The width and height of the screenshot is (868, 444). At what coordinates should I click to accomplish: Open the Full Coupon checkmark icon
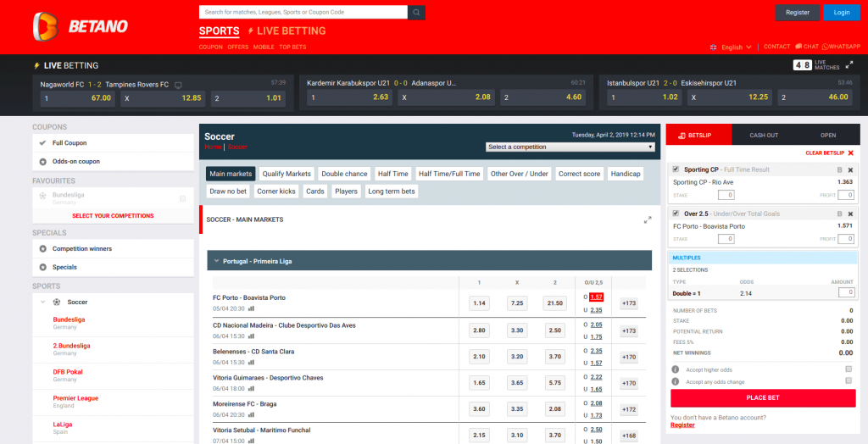tap(42, 143)
